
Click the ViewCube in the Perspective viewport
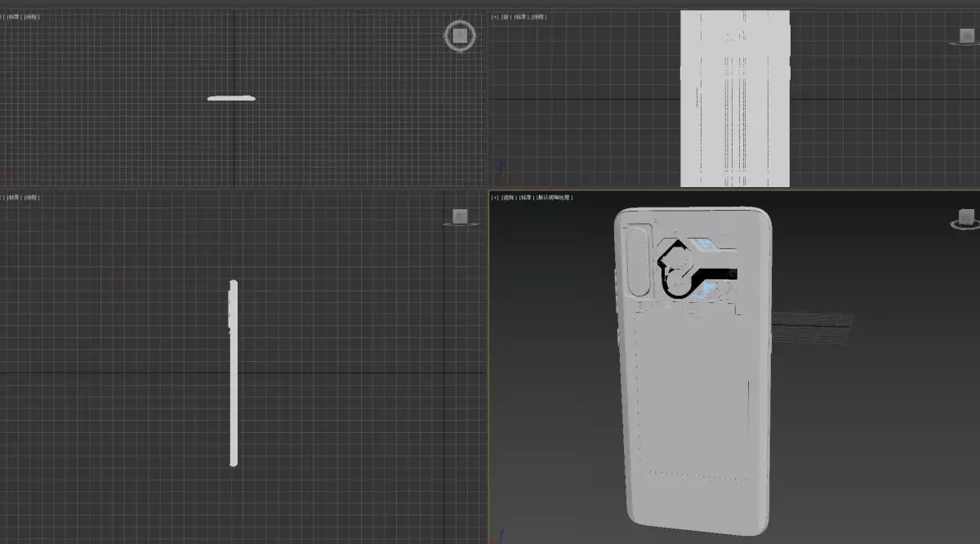click(x=965, y=217)
